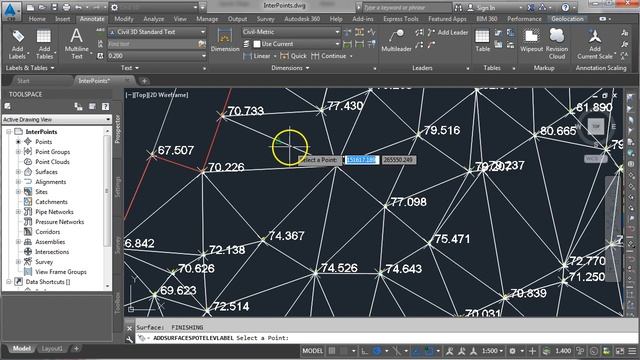Close the command line with X icon

(x=129, y=328)
